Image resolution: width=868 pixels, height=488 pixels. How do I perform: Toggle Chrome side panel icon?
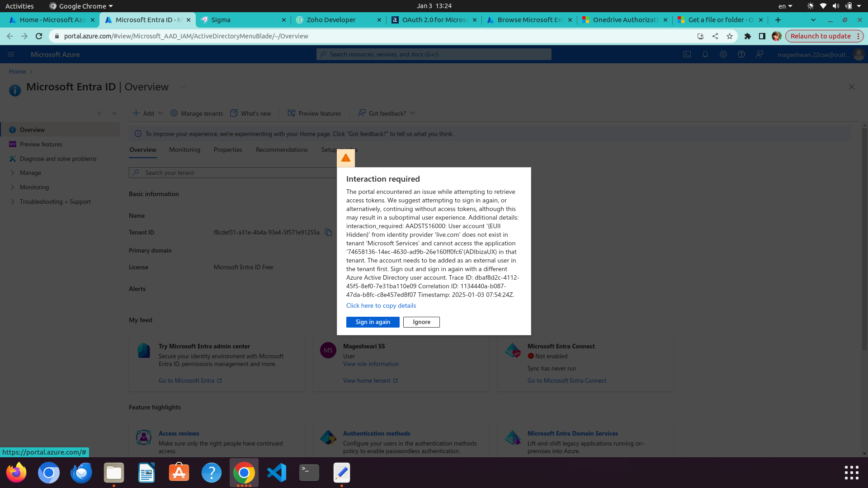762,36
